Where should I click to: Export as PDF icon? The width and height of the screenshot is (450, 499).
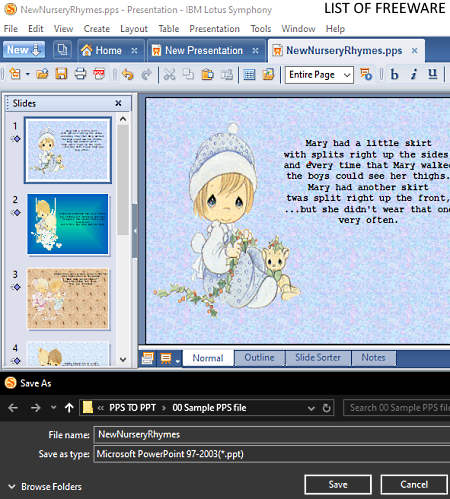coord(99,74)
